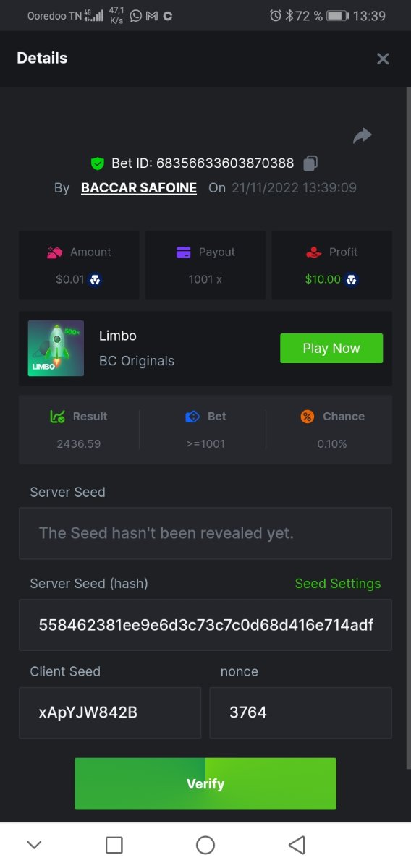411x868 pixels.
Task: Tap the orange Chance percent icon
Action: tap(308, 417)
